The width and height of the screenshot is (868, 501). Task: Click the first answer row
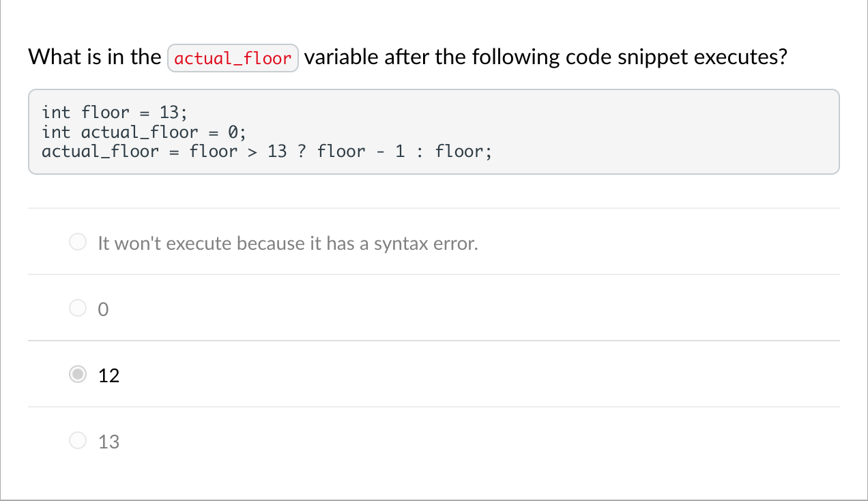pyautogui.click(x=434, y=243)
